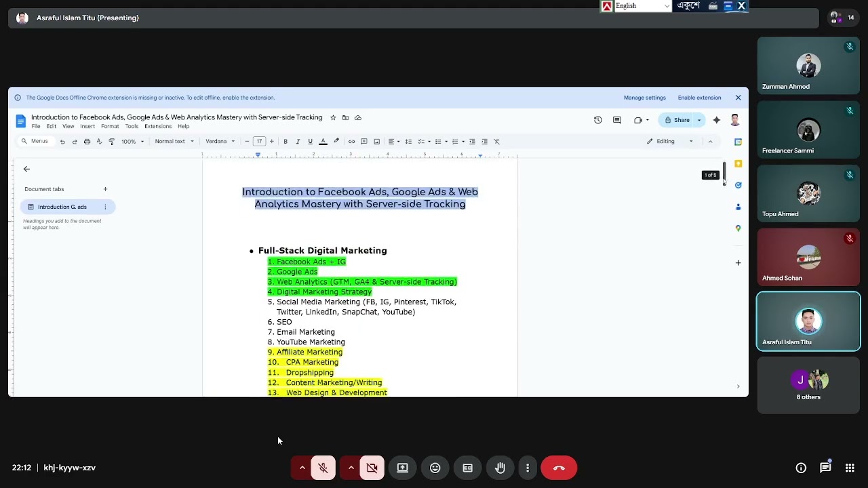Open the highlight color picker
868x488 pixels.
[x=336, y=142]
